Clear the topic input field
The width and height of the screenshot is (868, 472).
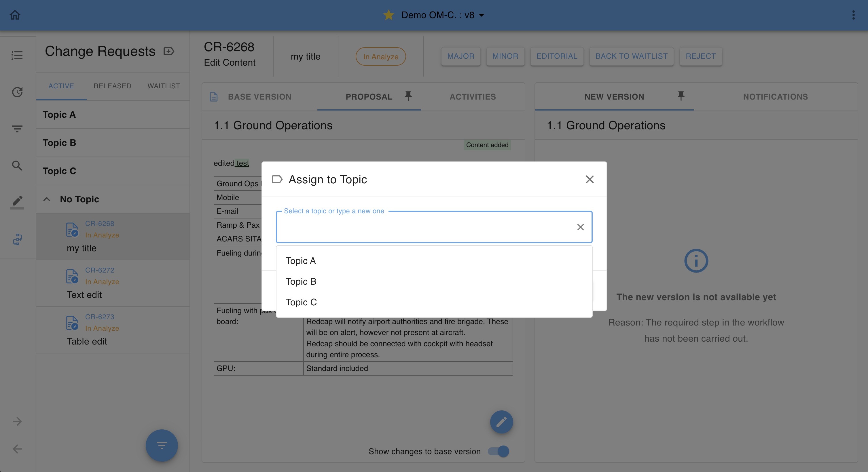[x=580, y=227]
